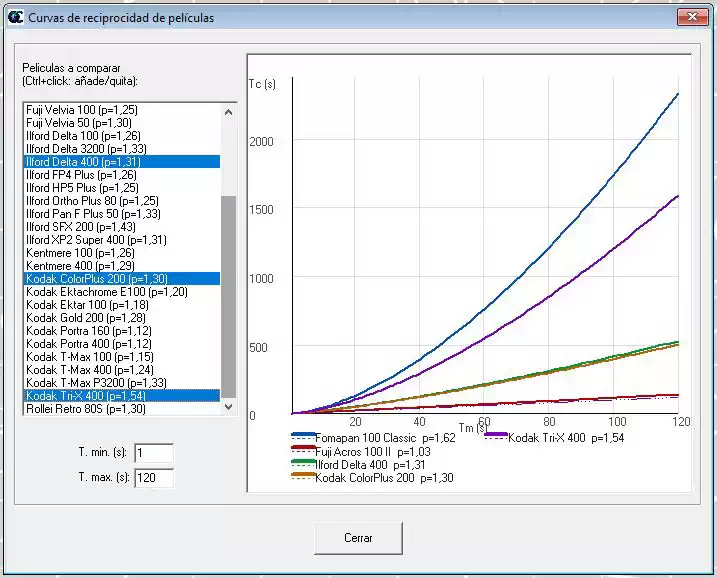Select Kodak Ektar 100 (p=1,18)
The width and height of the screenshot is (717, 578).
(x=122, y=305)
